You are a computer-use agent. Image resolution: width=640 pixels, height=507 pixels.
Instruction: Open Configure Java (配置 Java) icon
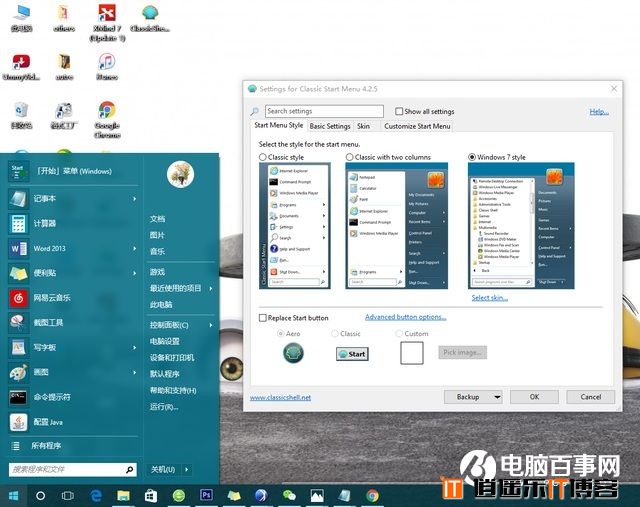click(18, 422)
